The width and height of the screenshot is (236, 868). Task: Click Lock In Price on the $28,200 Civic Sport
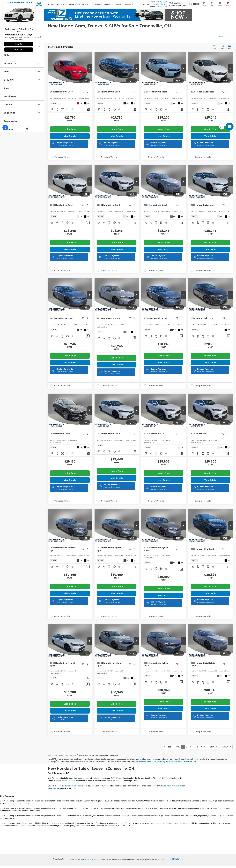coord(164,129)
